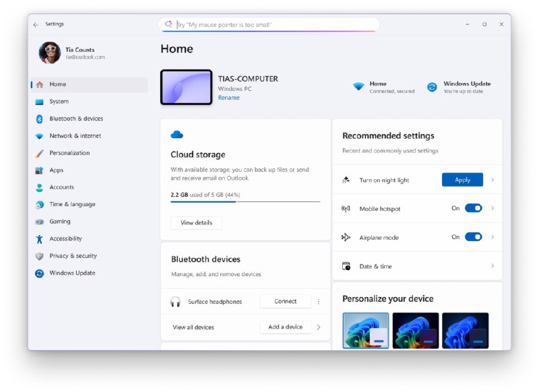Click the Gaming controller icon
The width and height of the screenshot is (539, 392).
[40, 222]
